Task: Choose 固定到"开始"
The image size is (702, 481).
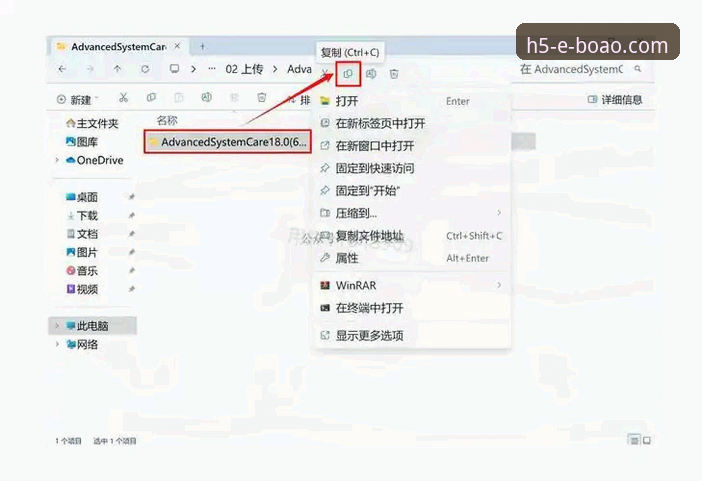Action: (x=412, y=191)
